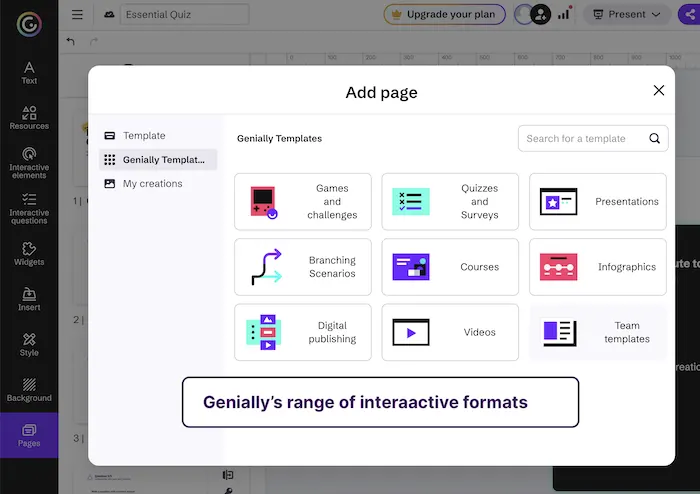700x494 pixels.
Task: Close the Add page dialog
Action: pos(658,90)
